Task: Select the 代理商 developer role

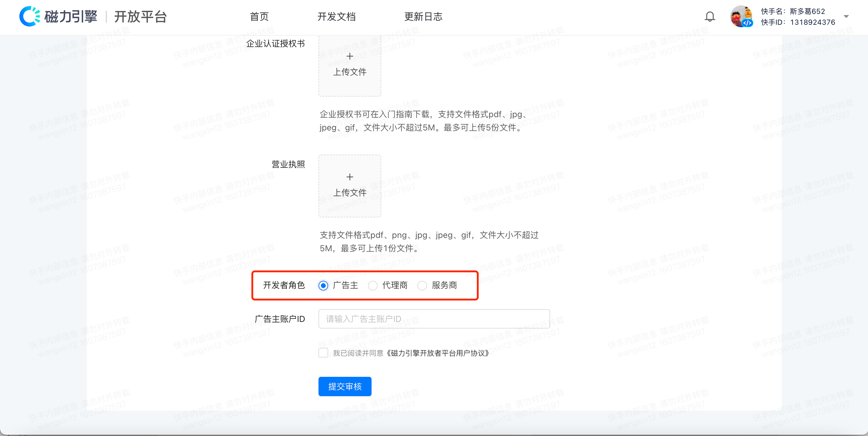Action: (373, 286)
